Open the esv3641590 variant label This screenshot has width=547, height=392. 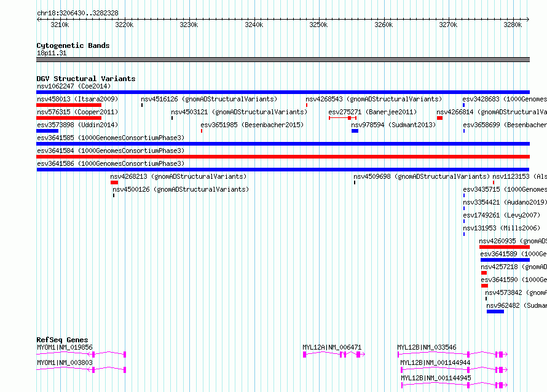(x=514, y=280)
